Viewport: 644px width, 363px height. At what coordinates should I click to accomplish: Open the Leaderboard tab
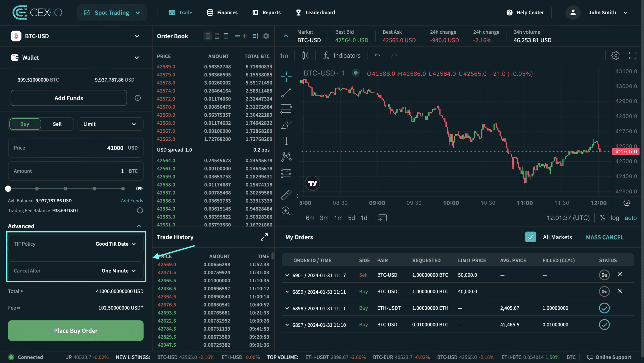click(315, 13)
